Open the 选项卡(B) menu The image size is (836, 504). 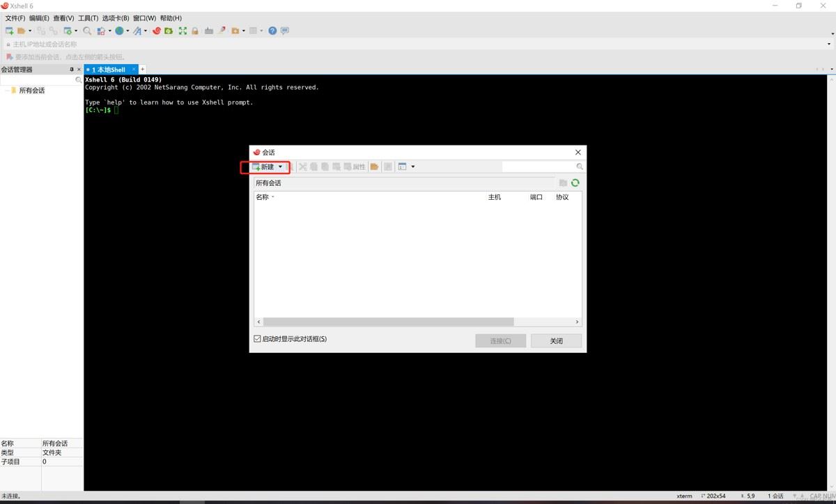116,18
